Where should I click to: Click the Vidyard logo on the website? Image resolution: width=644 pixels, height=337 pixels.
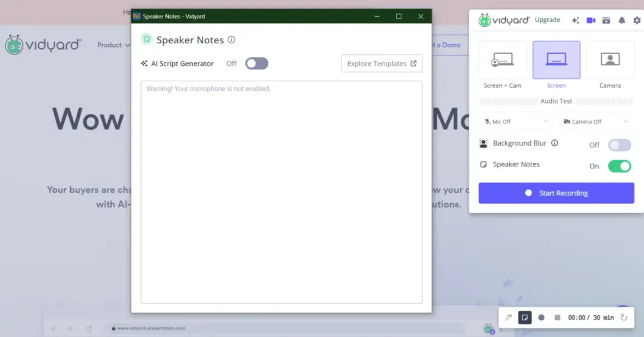point(43,44)
